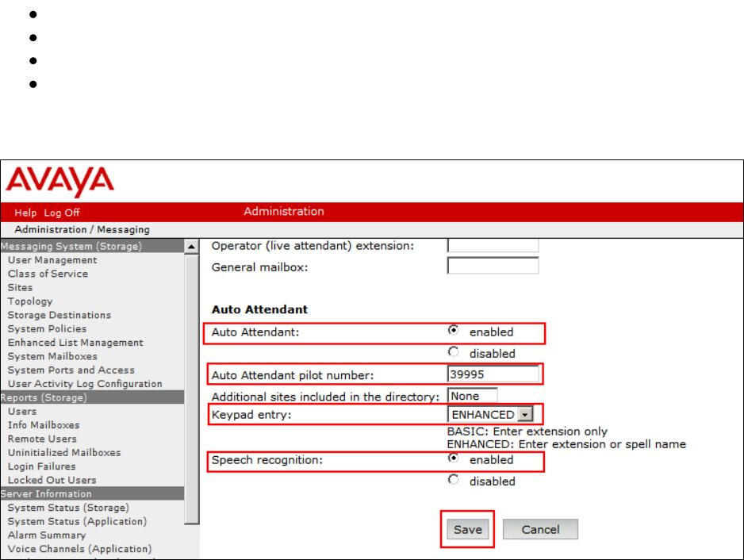Open Locked Out Users report
The height and width of the screenshot is (560, 744).
(52, 480)
